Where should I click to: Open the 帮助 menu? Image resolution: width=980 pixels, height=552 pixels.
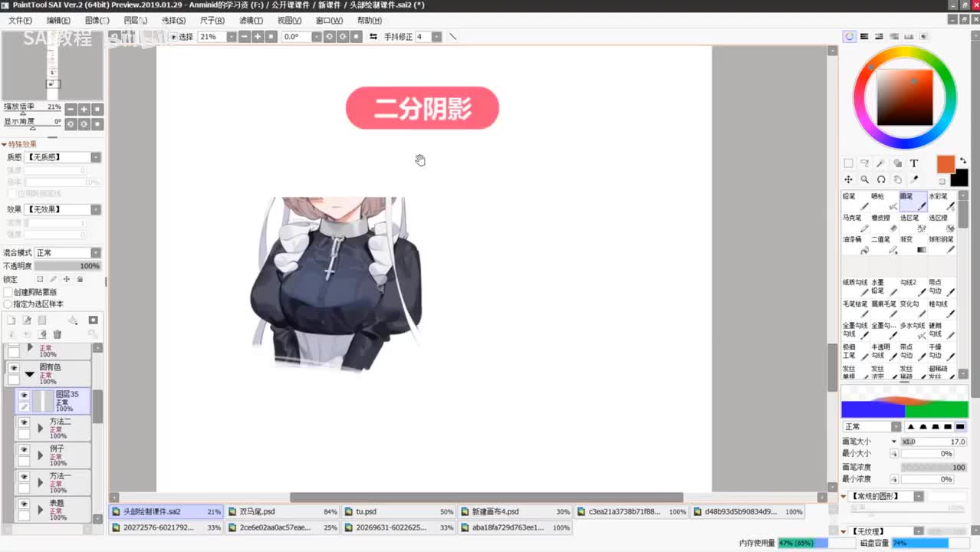(370, 21)
